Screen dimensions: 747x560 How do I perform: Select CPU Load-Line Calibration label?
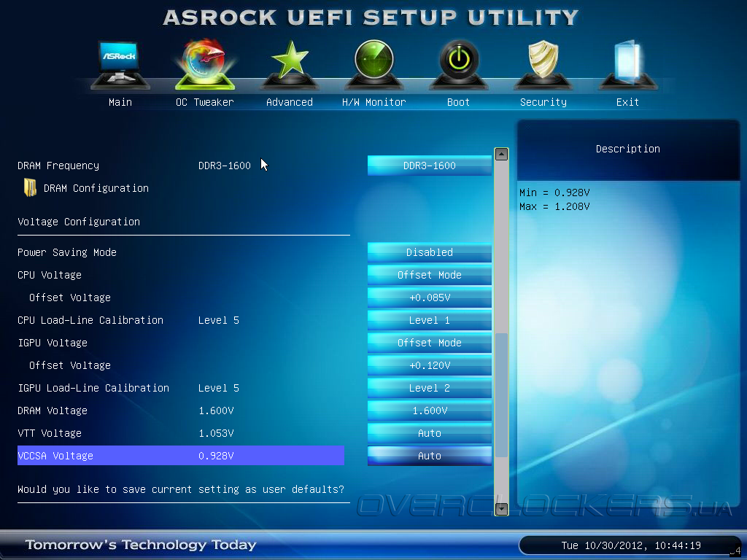90,320
